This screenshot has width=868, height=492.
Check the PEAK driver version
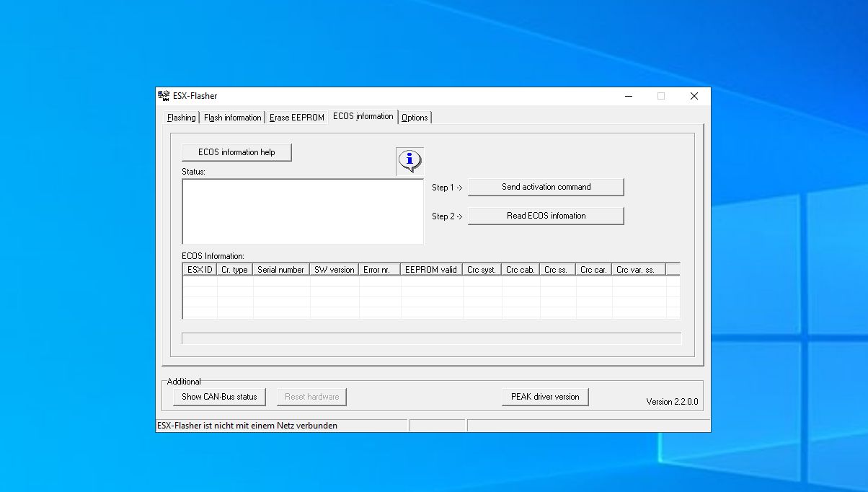click(x=545, y=396)
